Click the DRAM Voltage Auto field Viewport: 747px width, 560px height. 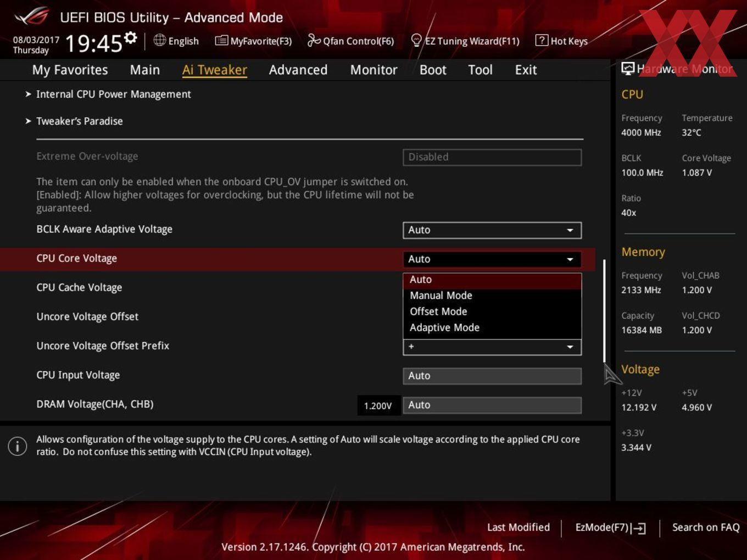[x=492, y=405]
